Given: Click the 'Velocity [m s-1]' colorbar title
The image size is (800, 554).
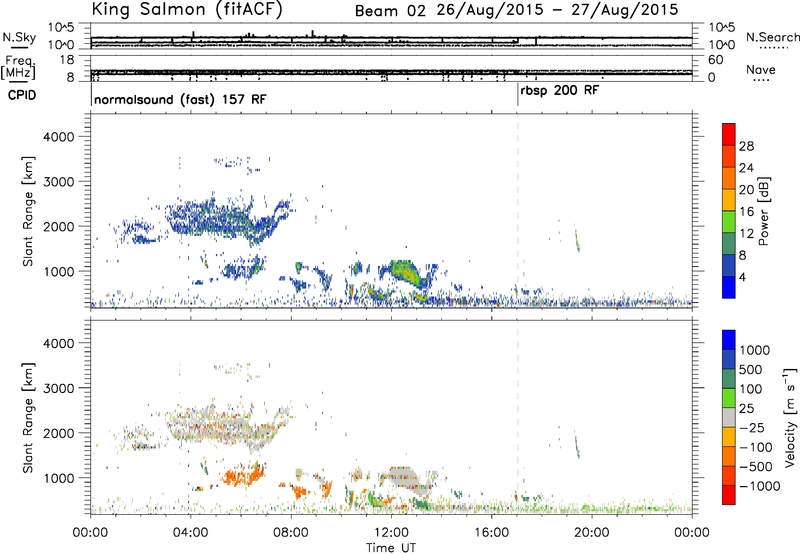Looking at the screenshot, I should 790,417.
